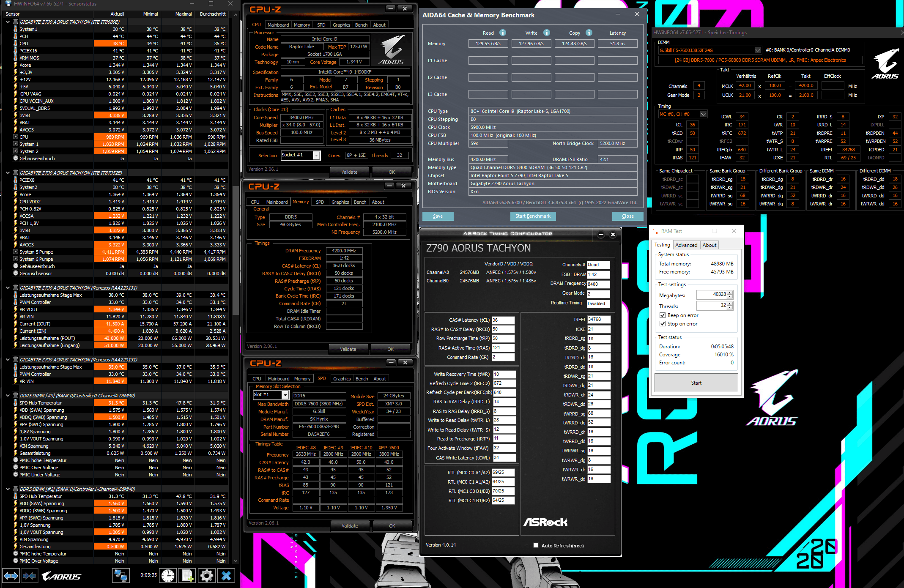Click the System 5 Pumpe fan icon

16,252
